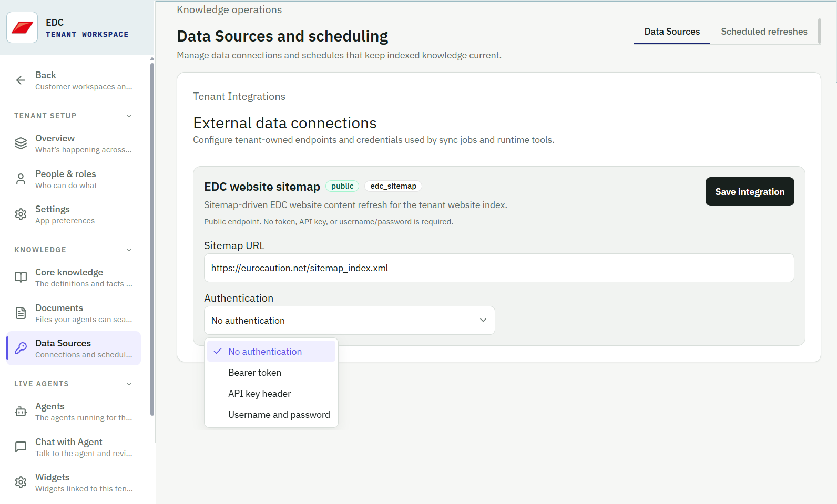Click the Agents robot icon
The image size is (837, 504).
(x=21, y=412)
